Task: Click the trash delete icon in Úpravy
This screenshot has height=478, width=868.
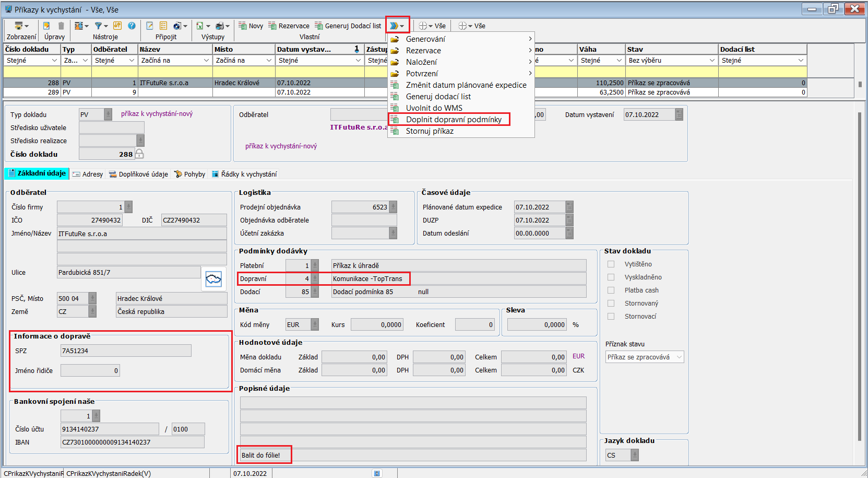Action: (x=61, y=26)
